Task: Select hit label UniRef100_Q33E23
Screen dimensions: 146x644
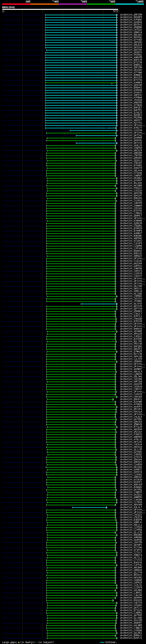Action: tap(131, 113)
